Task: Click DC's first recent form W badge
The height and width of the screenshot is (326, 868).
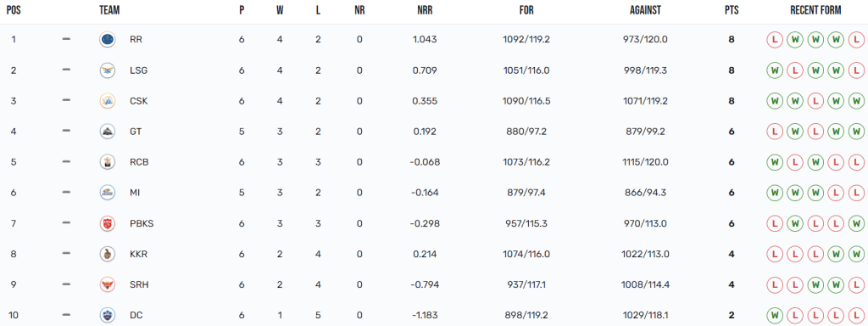Action: [775, 315]
